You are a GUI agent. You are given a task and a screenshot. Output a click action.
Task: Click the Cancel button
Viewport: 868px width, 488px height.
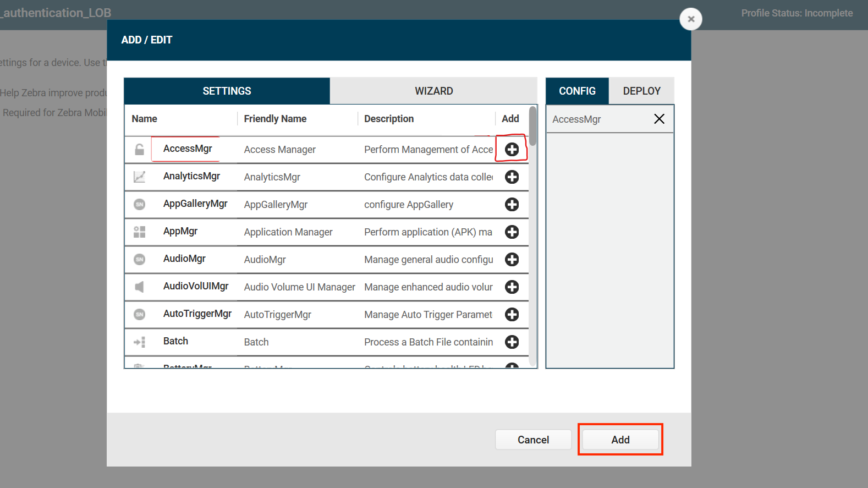[x=533, y=440]
